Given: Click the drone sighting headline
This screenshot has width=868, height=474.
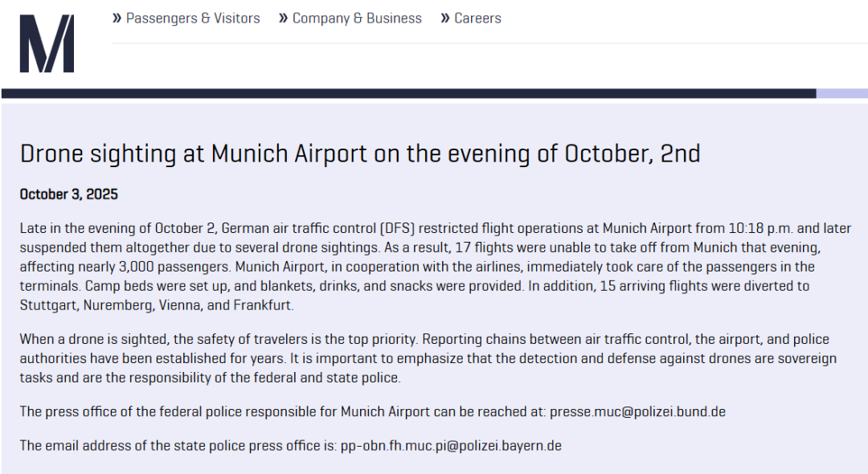Looking at the screenshot, I should [x=359, y=153].
